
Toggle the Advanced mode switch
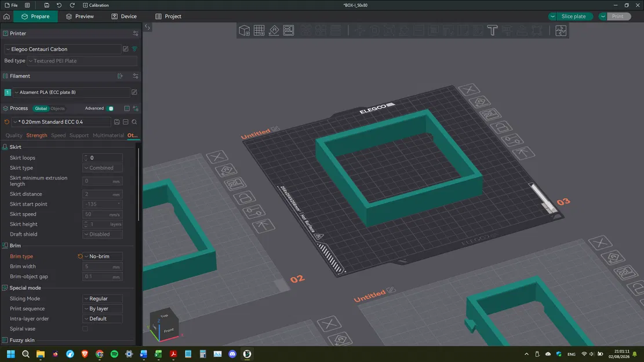click(110, 108)
